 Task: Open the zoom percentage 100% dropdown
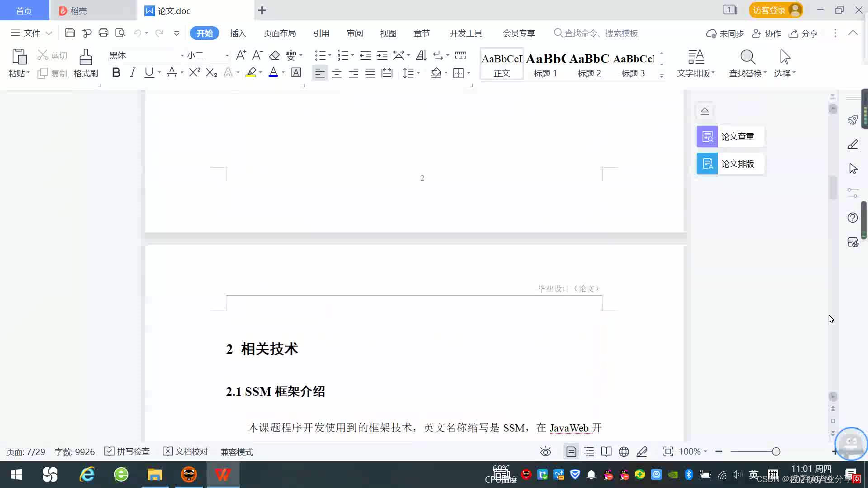point(693,451)
